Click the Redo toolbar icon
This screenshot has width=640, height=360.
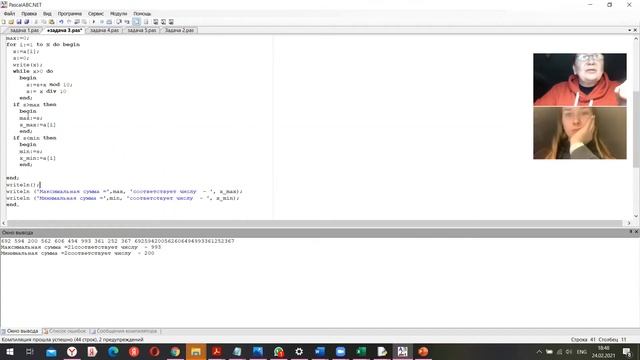69,22
